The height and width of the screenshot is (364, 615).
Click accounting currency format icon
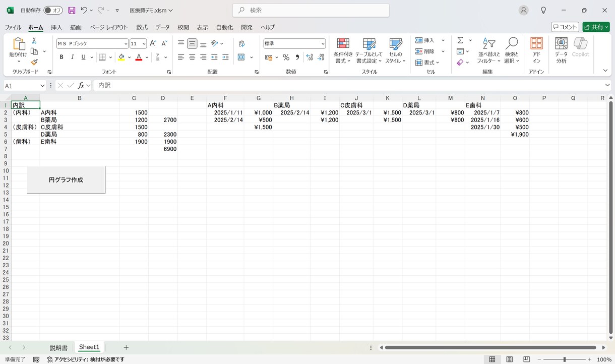(269, 57)
